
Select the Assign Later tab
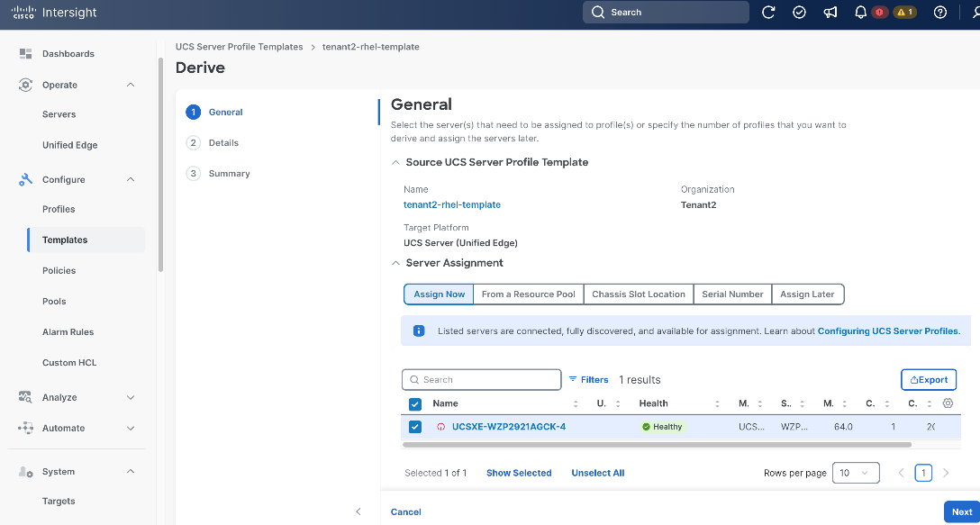pos(807,294)
